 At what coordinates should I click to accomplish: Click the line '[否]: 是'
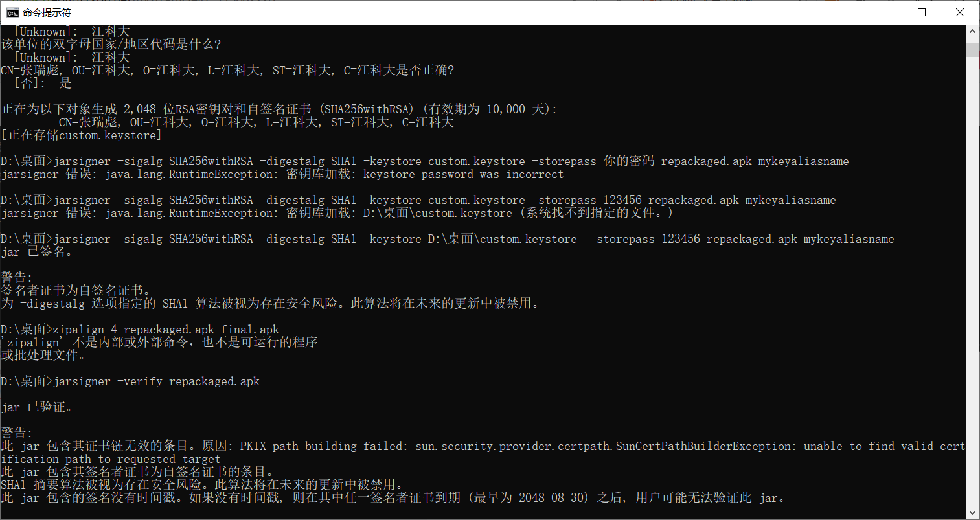[43, 83]
